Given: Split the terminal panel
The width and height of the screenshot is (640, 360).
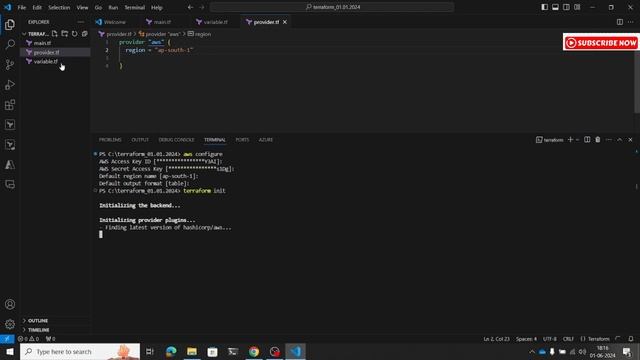Looking at the screenshot, I should (587, 140).
